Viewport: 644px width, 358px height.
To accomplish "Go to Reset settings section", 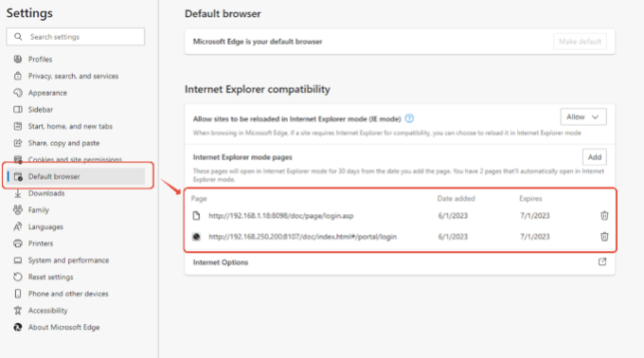I will (x=50, y=277).
